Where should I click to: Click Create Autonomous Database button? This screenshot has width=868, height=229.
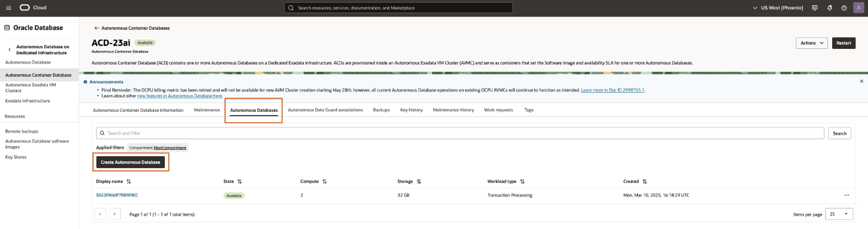pyautogui.click(x=130, y=162)
